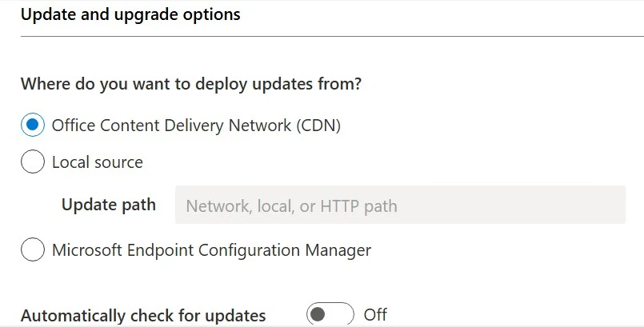Screen dimensions: 644x327
Task: Click the knob of the automatic updates switch
Action: coord(318,314)
